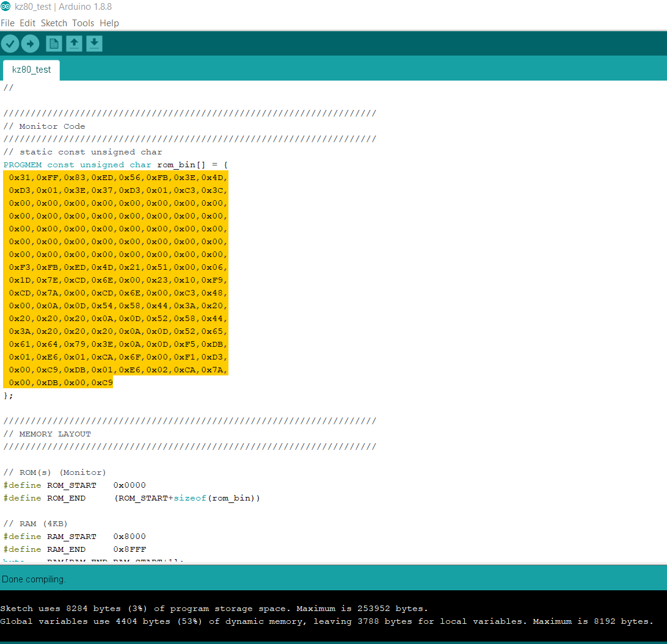Click the Upload arrow button

pos(30,43)
